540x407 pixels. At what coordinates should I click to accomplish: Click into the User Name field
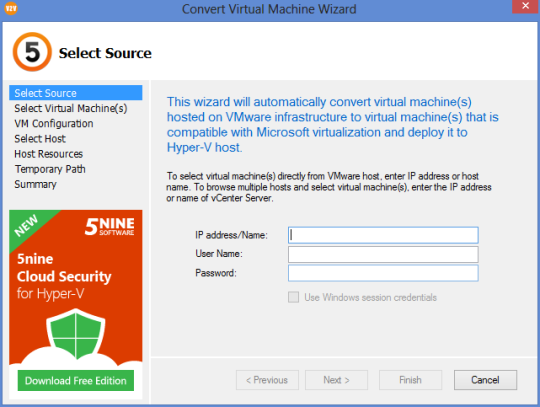tap(383, 254)
